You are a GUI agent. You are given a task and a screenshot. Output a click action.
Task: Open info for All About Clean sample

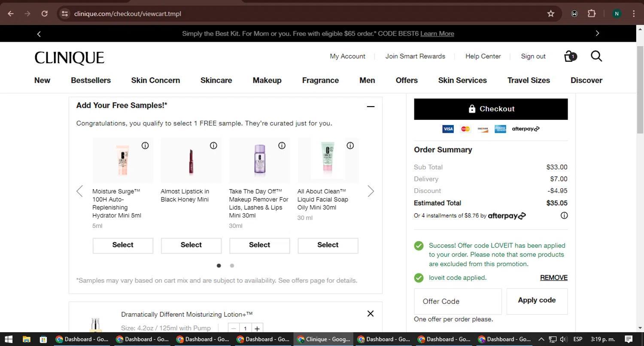click(350, 146)
